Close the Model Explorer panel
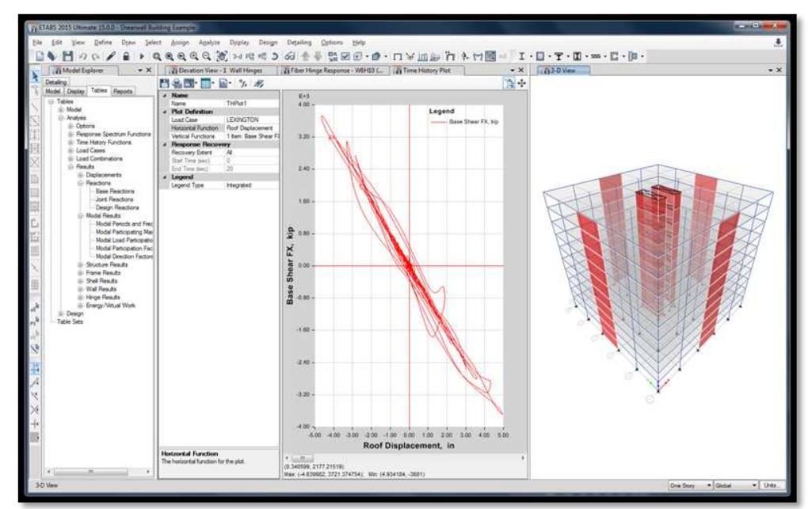The height and width of the screenshot is (509, 812). point(149,70)
